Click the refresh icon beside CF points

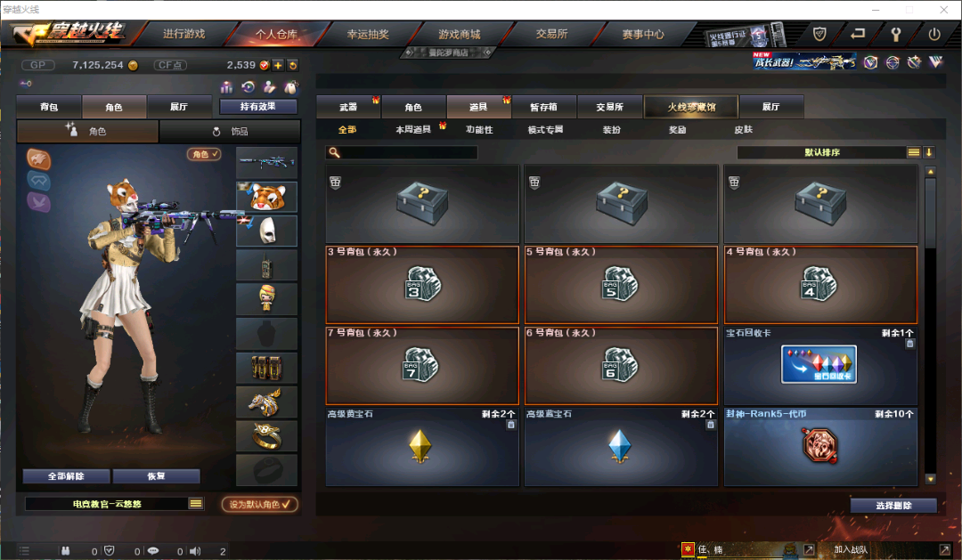pos(293,65)
